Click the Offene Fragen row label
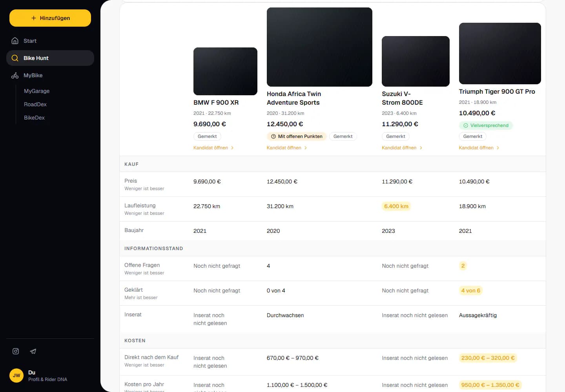 tap(142, 265)
